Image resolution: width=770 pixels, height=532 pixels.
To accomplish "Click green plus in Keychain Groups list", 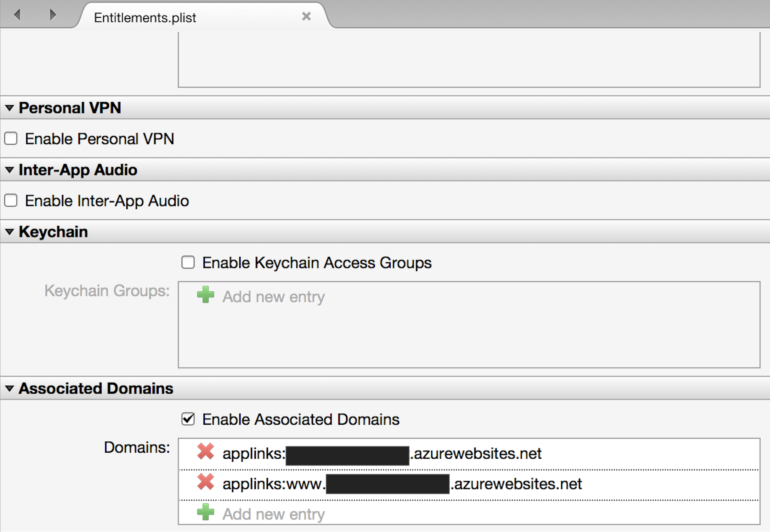I will [x=206, y=295].
